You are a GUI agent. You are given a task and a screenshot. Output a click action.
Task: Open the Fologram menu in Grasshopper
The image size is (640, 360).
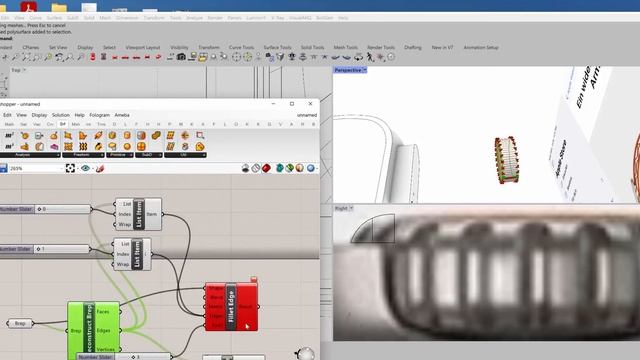click(100, 115)
